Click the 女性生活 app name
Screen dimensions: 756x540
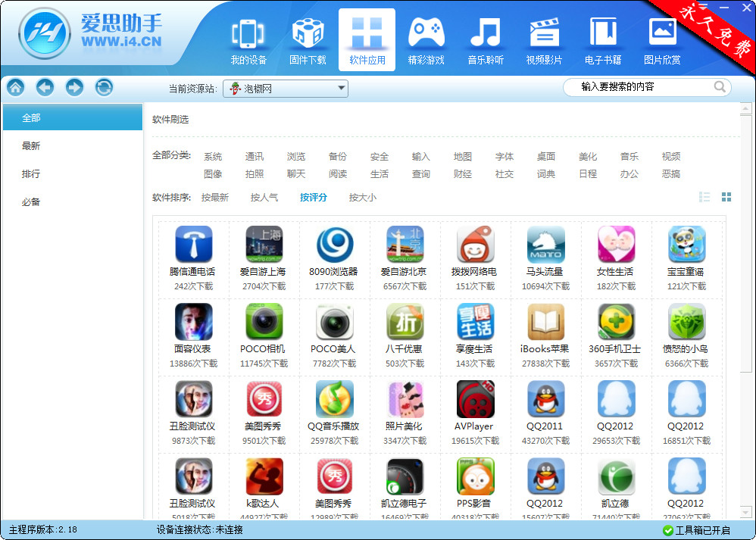click(x=615, y=271)
